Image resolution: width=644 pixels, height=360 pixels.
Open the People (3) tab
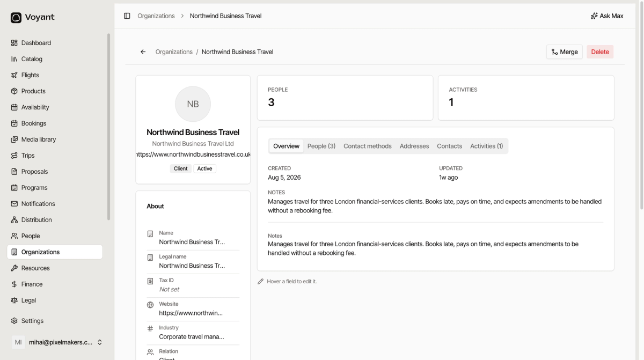tap(321, 146)
